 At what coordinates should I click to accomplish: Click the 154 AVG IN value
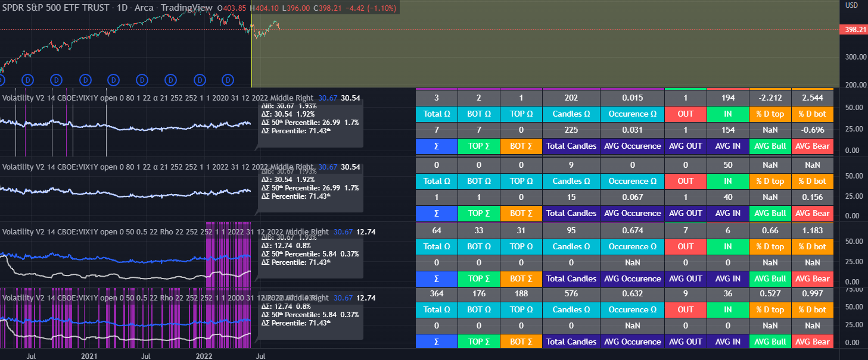pos(728,130)
